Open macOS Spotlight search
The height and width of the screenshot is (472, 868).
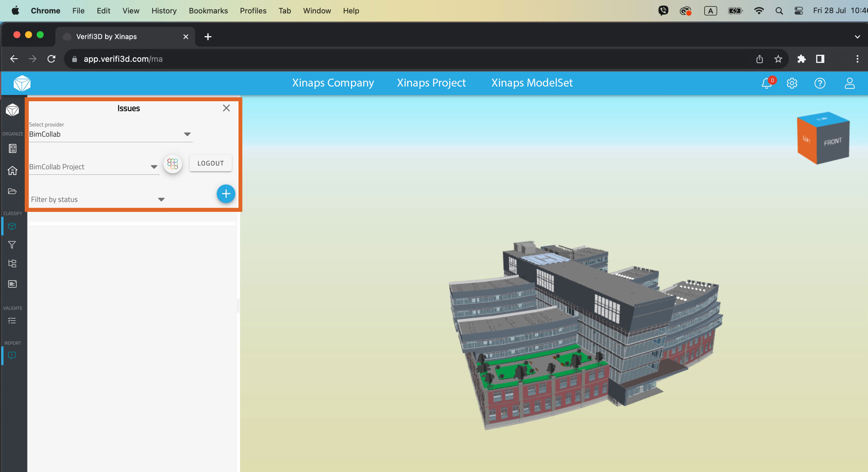(779, 11)
